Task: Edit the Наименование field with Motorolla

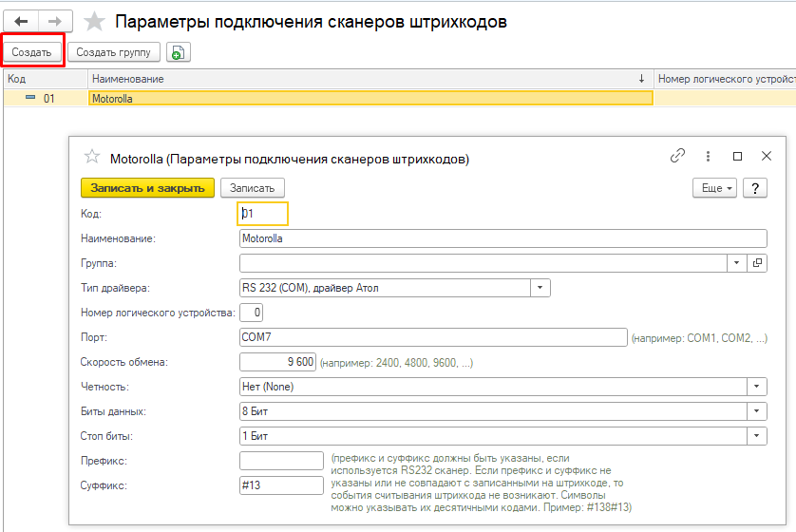Action: [x=503, y=238]
